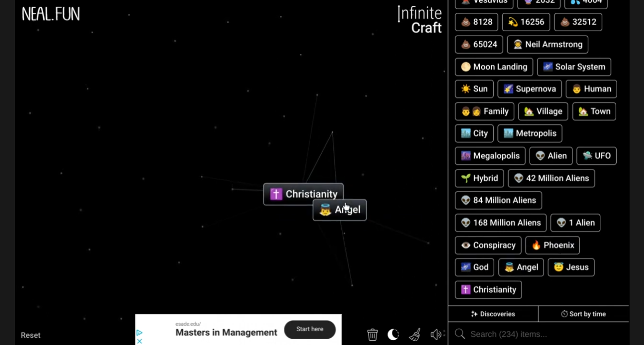Image resolution: width=644 pixels, height=345 pixels.
Task: Select the Angel element on canvas
Action: [x=339, y=210]
